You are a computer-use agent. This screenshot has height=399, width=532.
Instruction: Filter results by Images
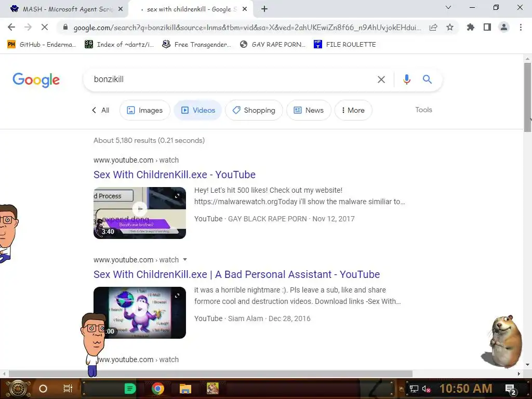click(x=145, y=110)
